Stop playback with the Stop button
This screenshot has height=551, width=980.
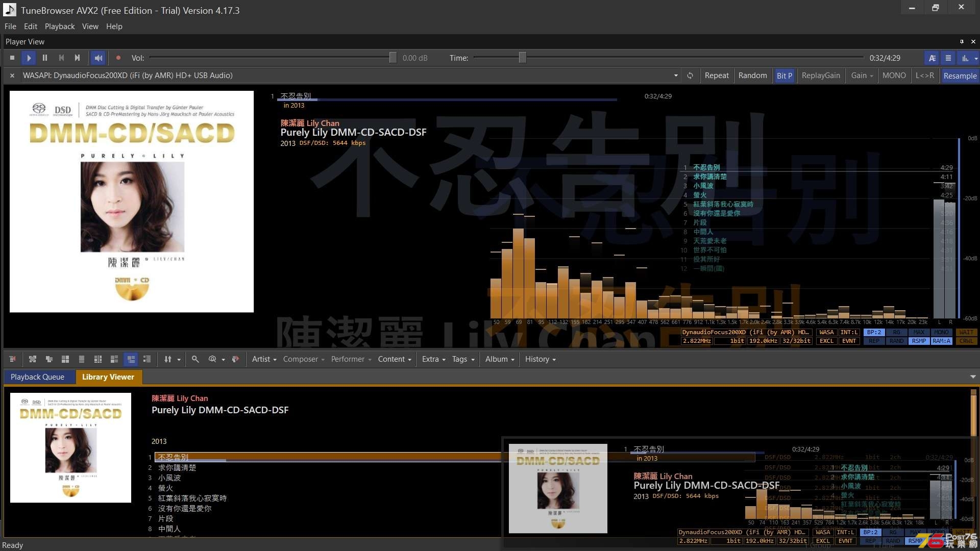(x=12, y=58)
